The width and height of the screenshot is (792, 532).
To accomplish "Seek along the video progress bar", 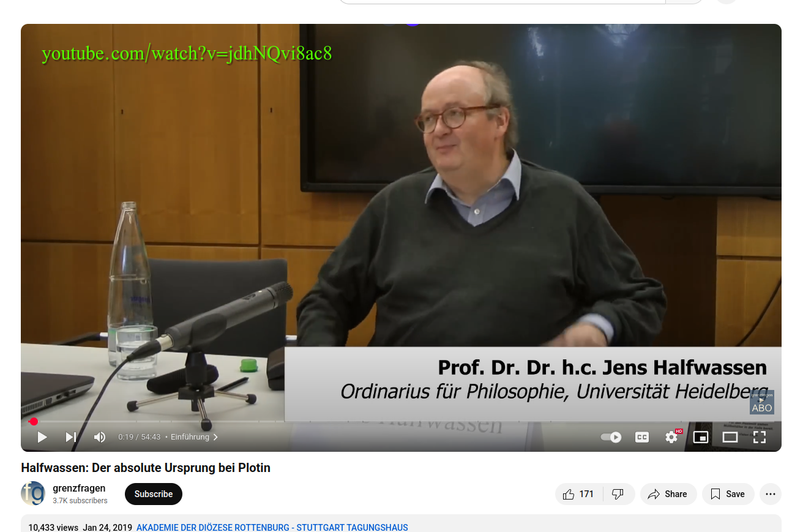I will (401, 421).
